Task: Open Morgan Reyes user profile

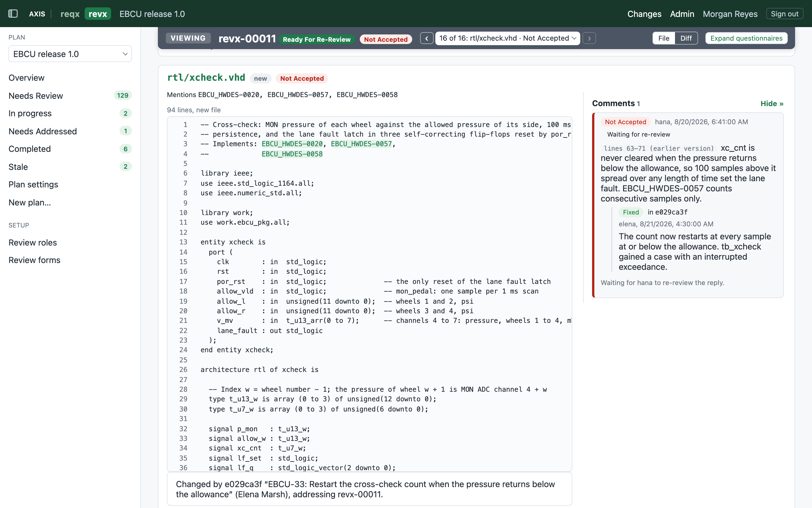Action: point(730,14)
